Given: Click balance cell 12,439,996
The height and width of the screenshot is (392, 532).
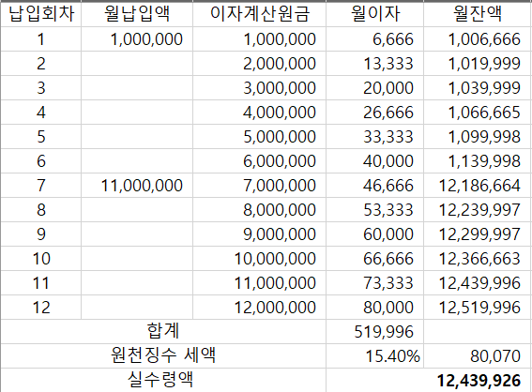Looking at the screenshot, I should click(478, 283).
